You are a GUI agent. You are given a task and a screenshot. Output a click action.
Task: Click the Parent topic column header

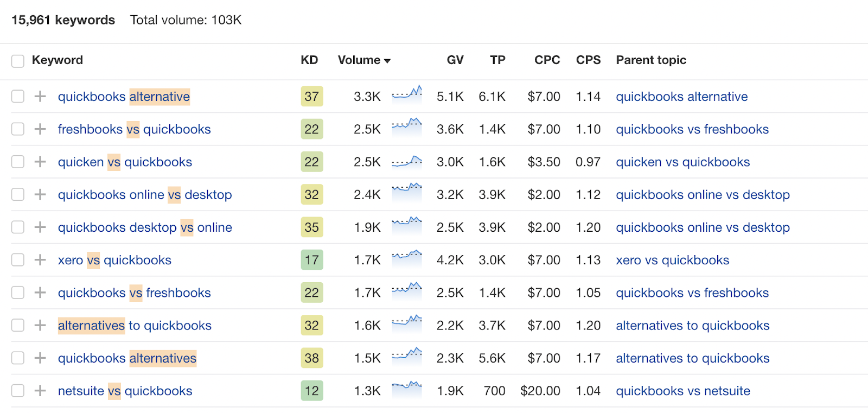651,60
